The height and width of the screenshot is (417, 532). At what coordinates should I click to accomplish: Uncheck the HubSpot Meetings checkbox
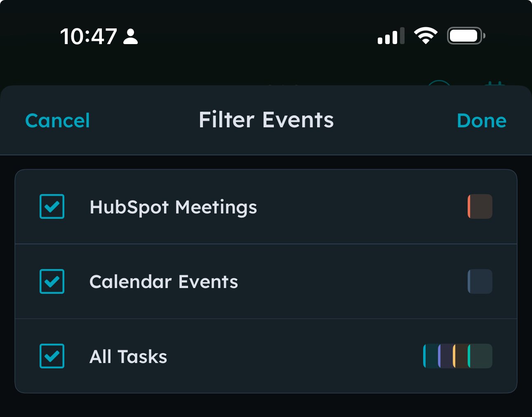pos(52,206)
